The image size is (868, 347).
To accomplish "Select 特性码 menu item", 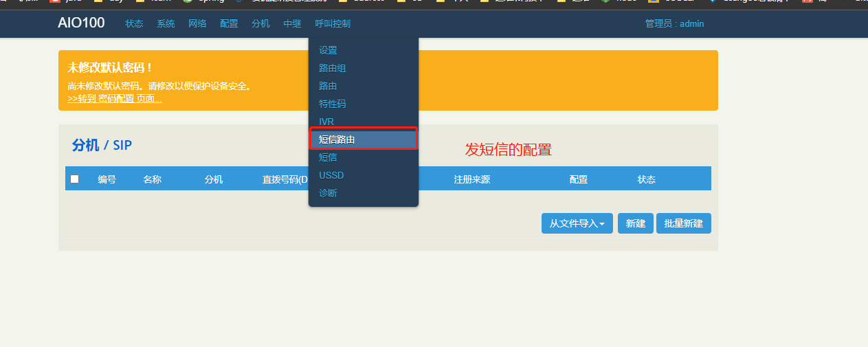I will point(364,104).
